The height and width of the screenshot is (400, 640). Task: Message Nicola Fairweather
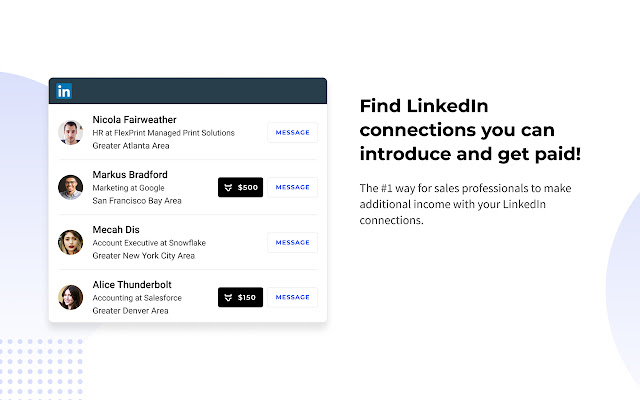pyautogui.click(x=292, y=132)
